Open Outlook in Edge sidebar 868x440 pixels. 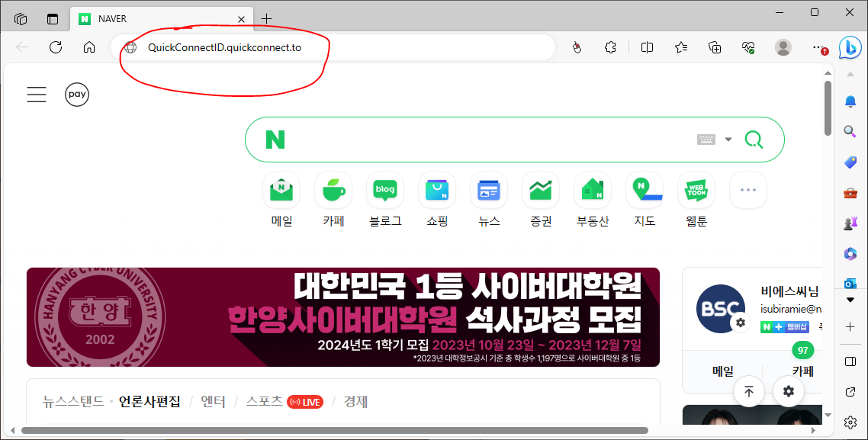pyautogui.click(x=850, y=284)
